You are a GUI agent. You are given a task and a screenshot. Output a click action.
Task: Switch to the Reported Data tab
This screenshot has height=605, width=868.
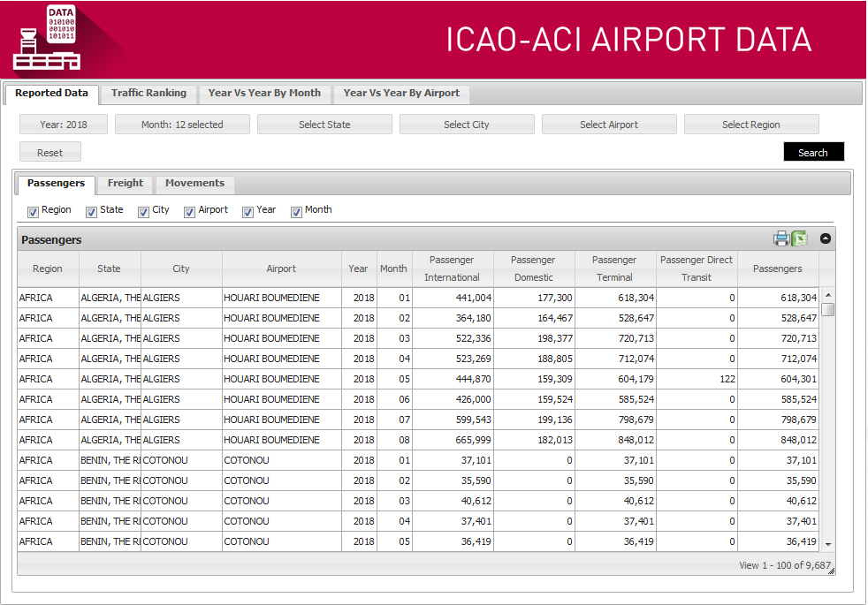click(x=51, y=94)
